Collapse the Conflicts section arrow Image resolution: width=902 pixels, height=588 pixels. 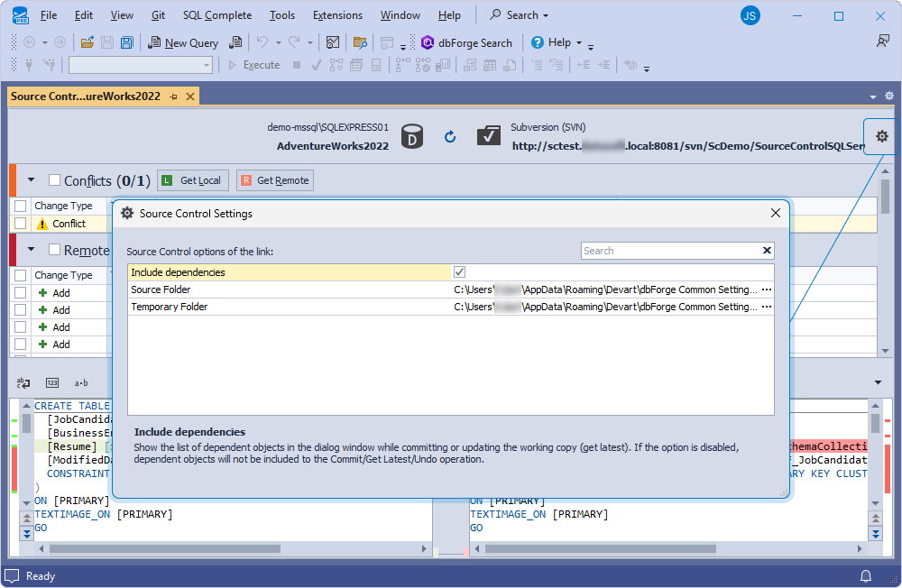[31, 180]
